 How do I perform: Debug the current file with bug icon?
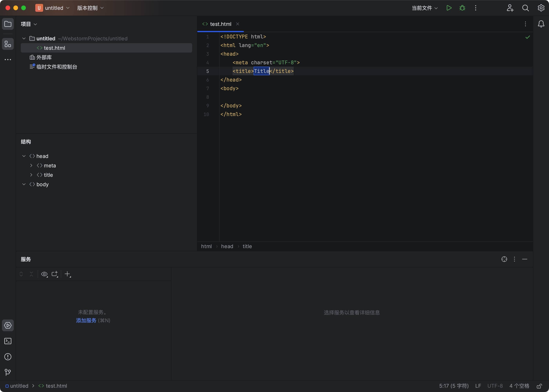[462, 8]
